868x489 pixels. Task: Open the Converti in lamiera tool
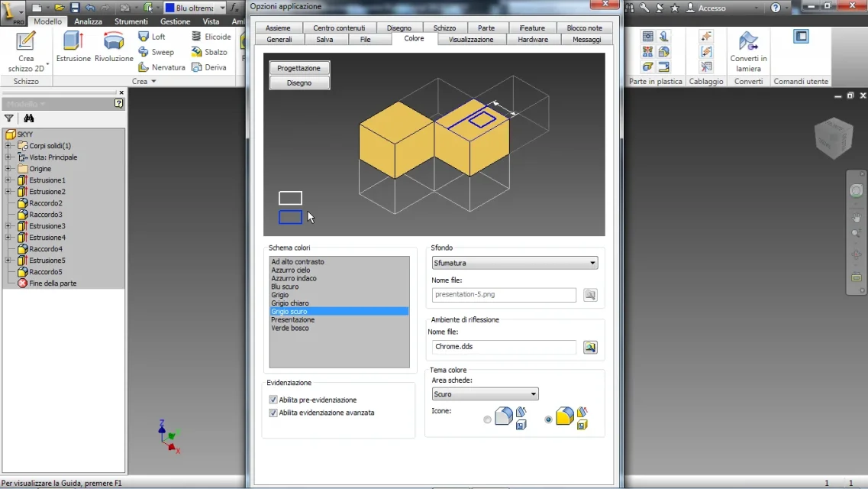tap(748, 41)
